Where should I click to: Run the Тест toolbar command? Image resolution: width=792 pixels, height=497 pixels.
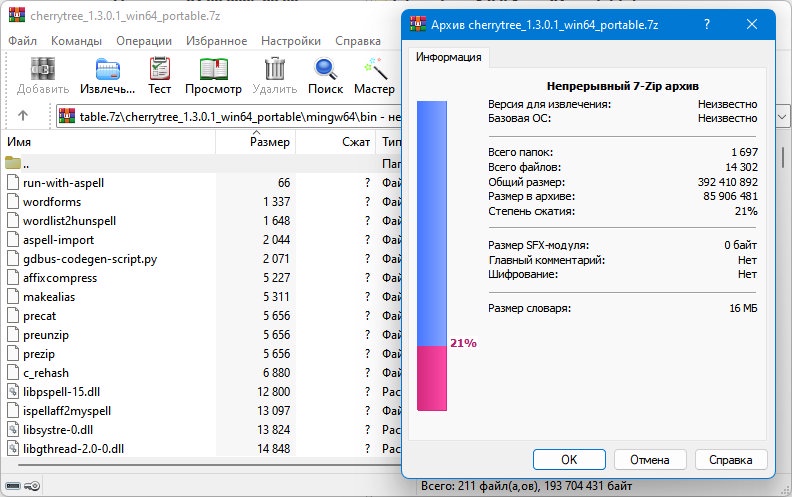pos(160,69)
